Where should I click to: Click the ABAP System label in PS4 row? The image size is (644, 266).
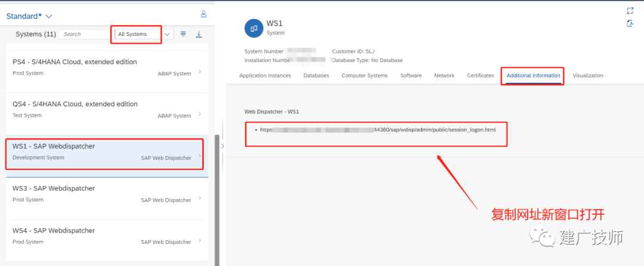[x=174, y=74]
